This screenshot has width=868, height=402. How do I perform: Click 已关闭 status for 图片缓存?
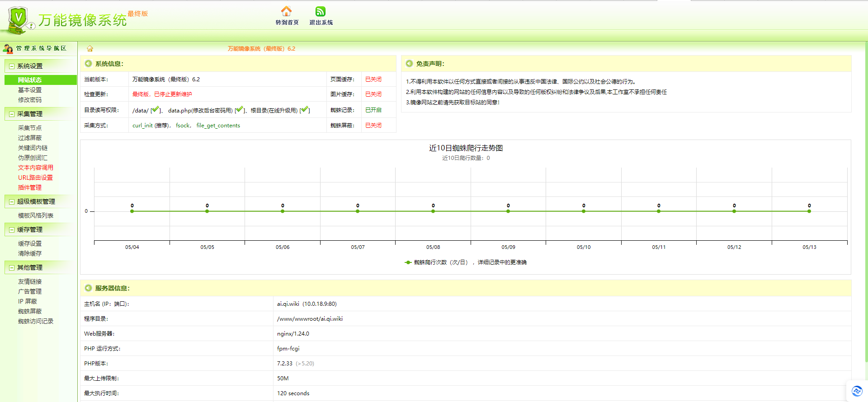[x=373, y=94]
